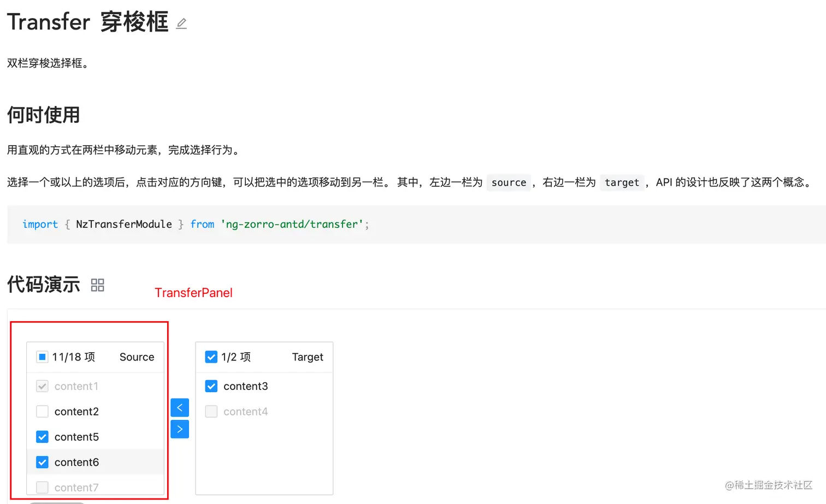This screenshot has height=504, width=826.
Task: Click the 'Transfer 穿梭框' page title
Action: [x=88, y=22]
